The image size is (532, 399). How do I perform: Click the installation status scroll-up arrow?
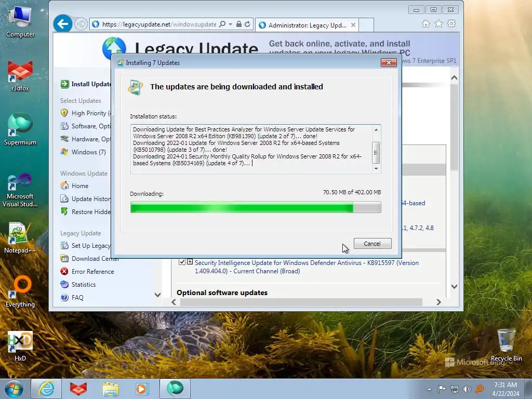376,130
